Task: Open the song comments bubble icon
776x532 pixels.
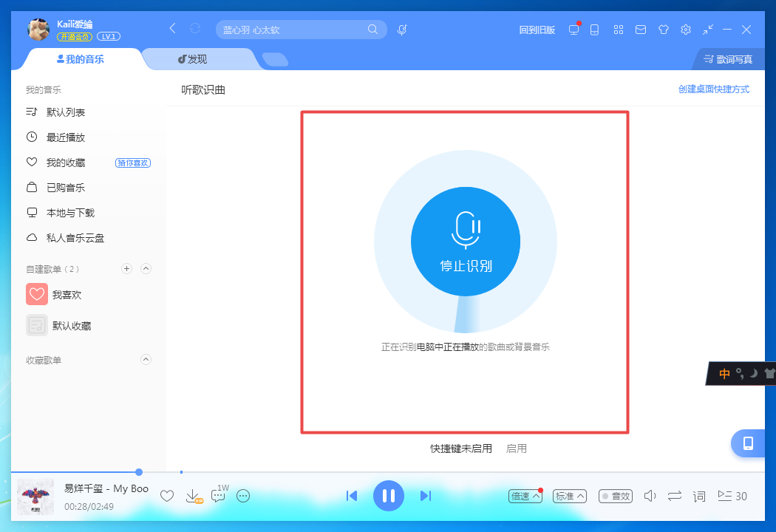Action: (218, 496)
